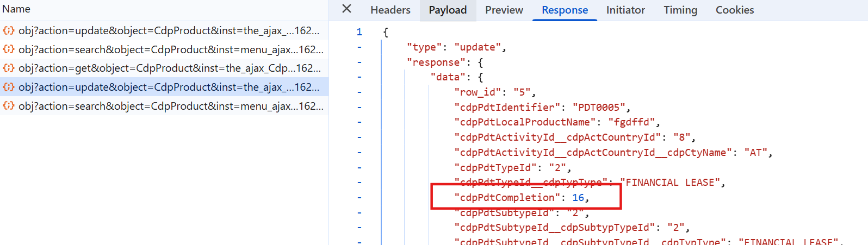
Task: Select the first action=search request name
Action: [x=170, y=49]
